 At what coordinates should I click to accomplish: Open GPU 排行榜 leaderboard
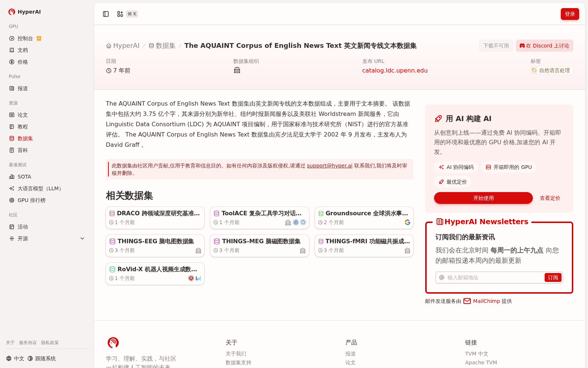(x=32, y=200)
